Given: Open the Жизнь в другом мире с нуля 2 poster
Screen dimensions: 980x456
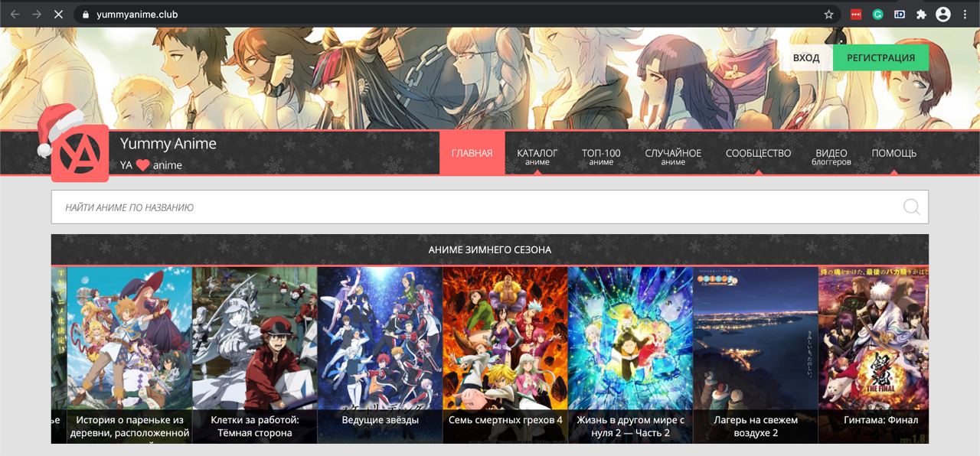Looking at the screenshot, I should 630,355.
